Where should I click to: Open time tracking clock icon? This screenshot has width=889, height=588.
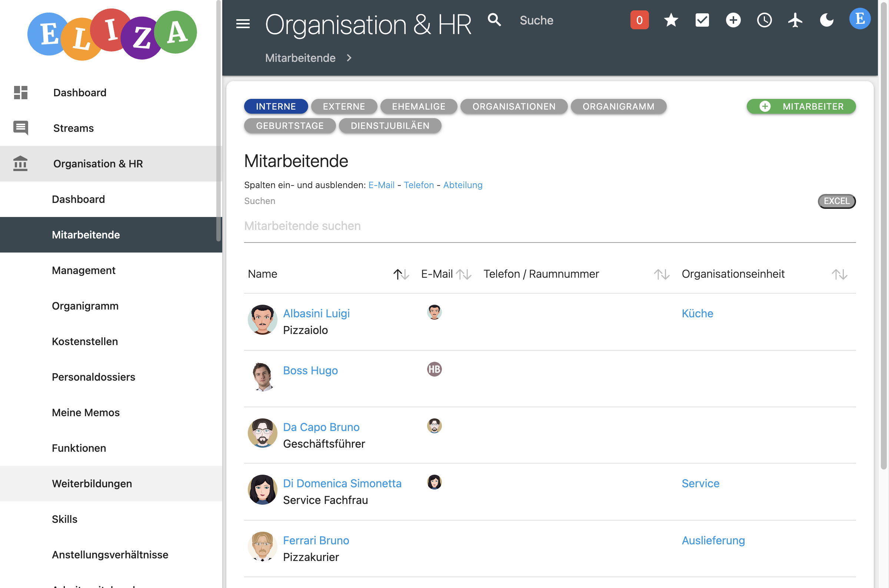coord(764,20)
